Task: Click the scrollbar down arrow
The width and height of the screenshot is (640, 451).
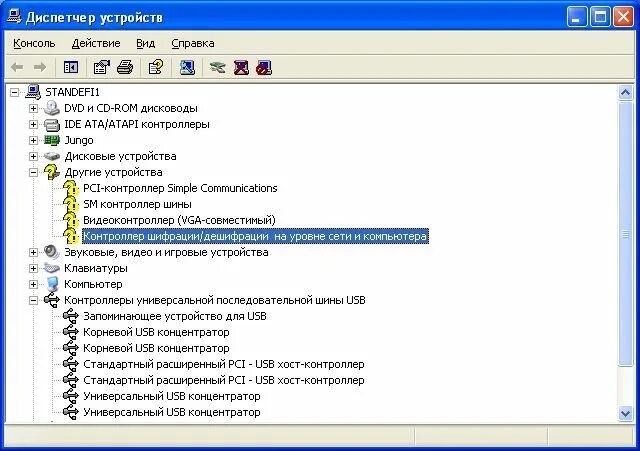Action: (x=625, y=413)
